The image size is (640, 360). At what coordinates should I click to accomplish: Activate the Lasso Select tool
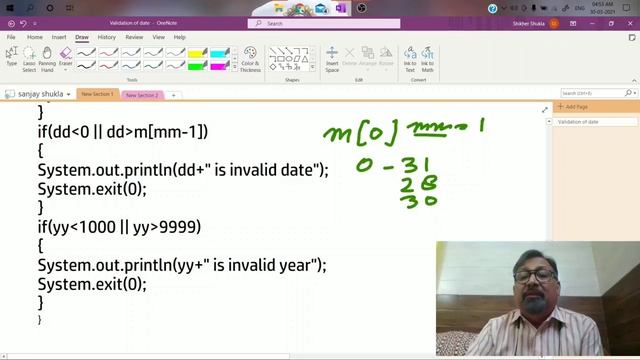pyautogui.click(x=29, y=59)
